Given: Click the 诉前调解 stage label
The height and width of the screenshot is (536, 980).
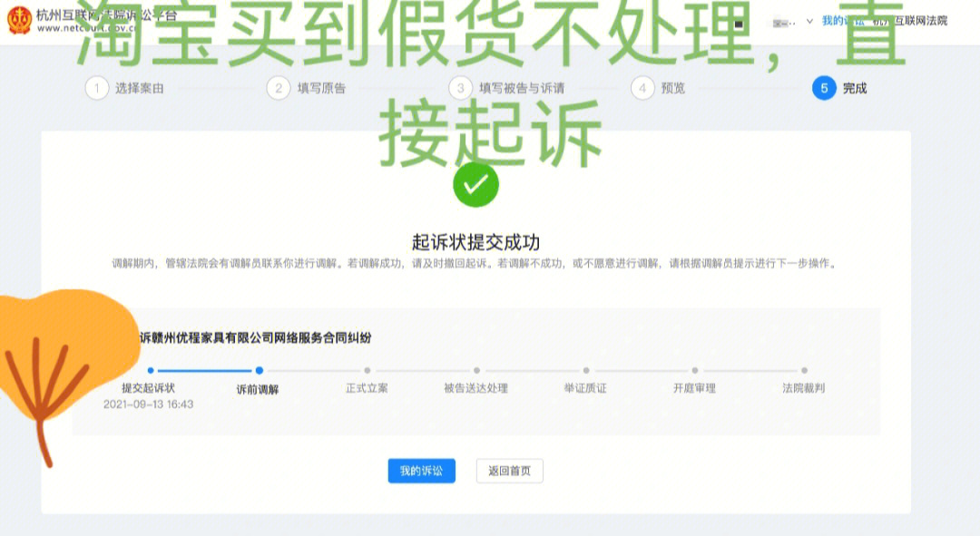Looking at the screenshot, I should 258,389.
